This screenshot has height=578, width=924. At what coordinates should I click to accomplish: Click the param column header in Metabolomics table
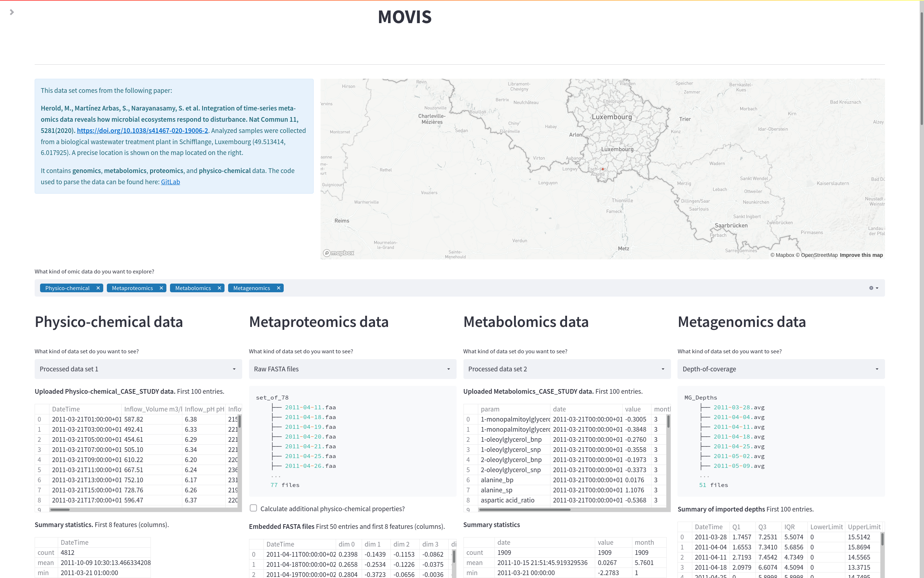[x=514, y=409]
